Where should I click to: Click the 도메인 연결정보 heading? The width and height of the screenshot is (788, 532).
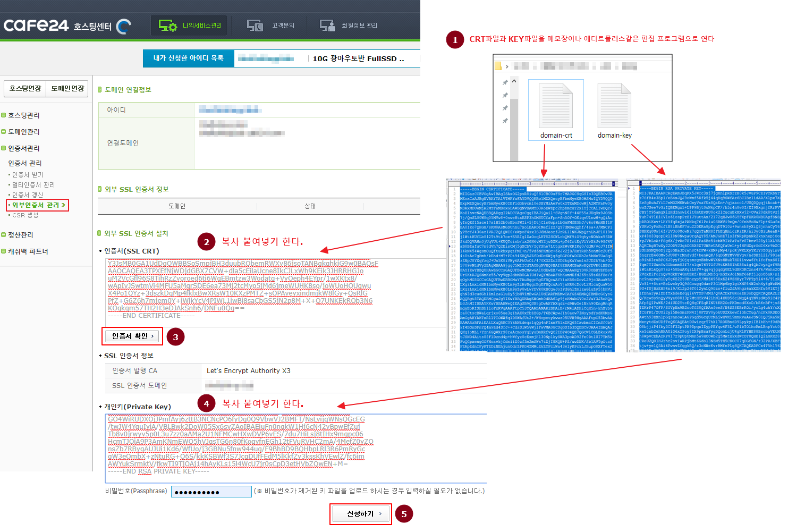pos(128,90)
